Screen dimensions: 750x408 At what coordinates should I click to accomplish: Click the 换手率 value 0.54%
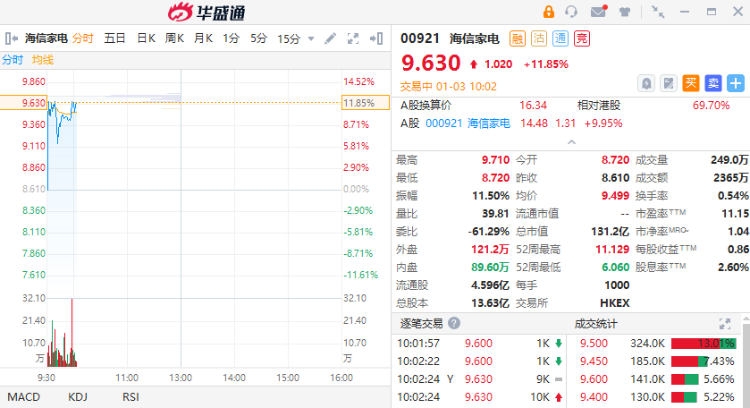click(733, 196)
